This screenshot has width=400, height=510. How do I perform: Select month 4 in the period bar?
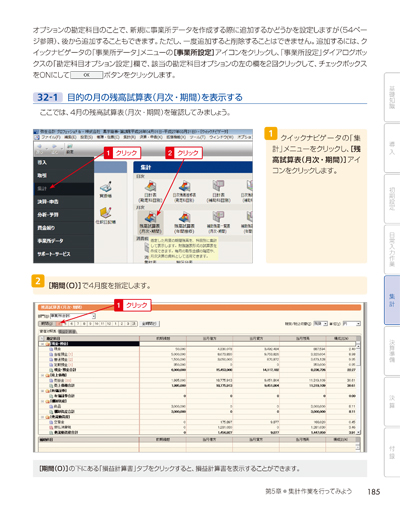pos(59,324)
